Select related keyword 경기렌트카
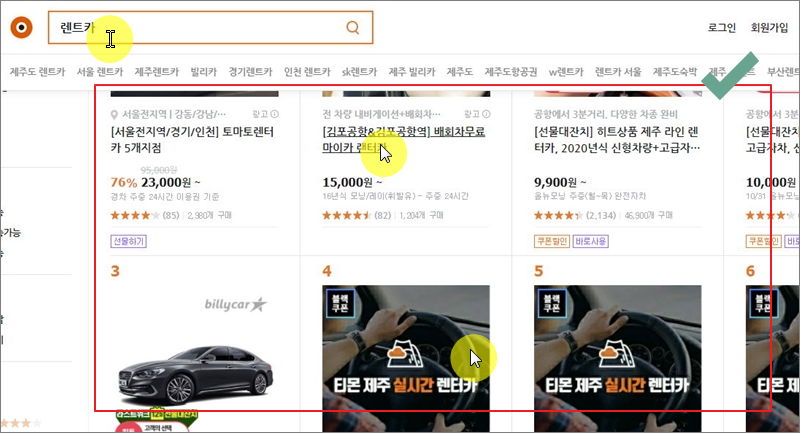Screen dimensions: 800x433 pyautogui.click(x=250, y=72)
